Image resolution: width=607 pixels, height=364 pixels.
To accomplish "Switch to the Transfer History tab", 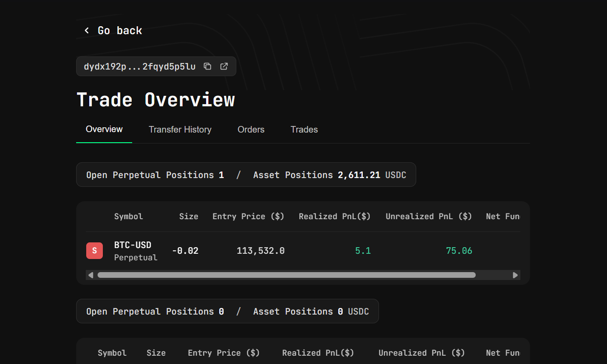I will 180,129.
